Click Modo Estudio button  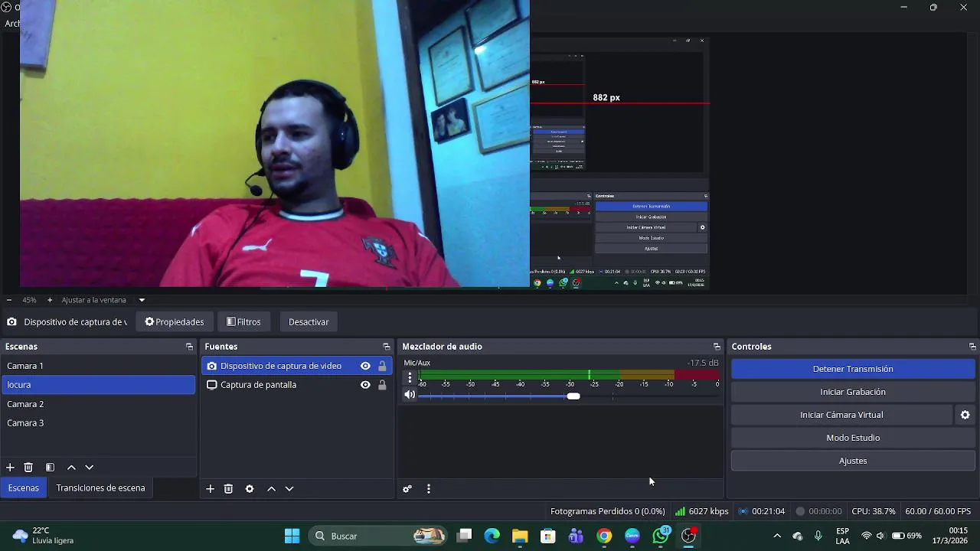tap(853, 438)
